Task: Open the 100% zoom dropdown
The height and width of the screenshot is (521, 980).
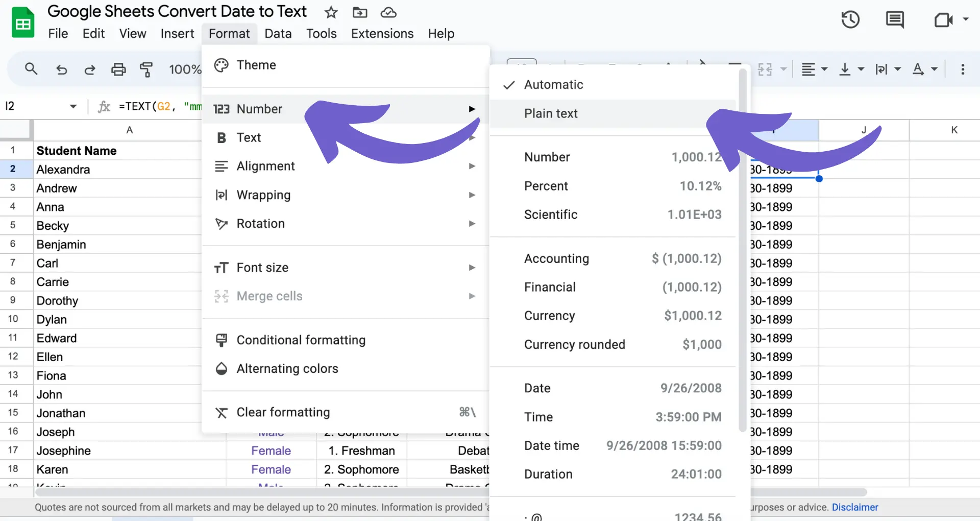Action: [185, 69]
